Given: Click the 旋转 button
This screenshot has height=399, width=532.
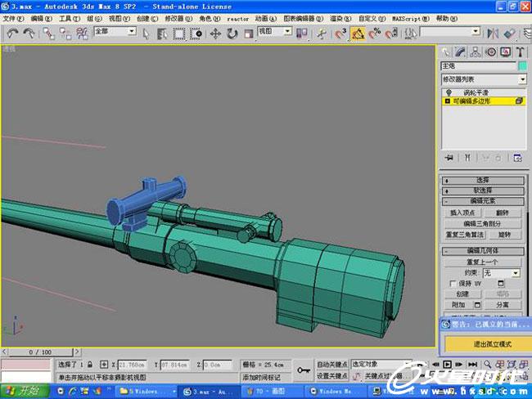Looking at the screenshot, I should (504, 234).
